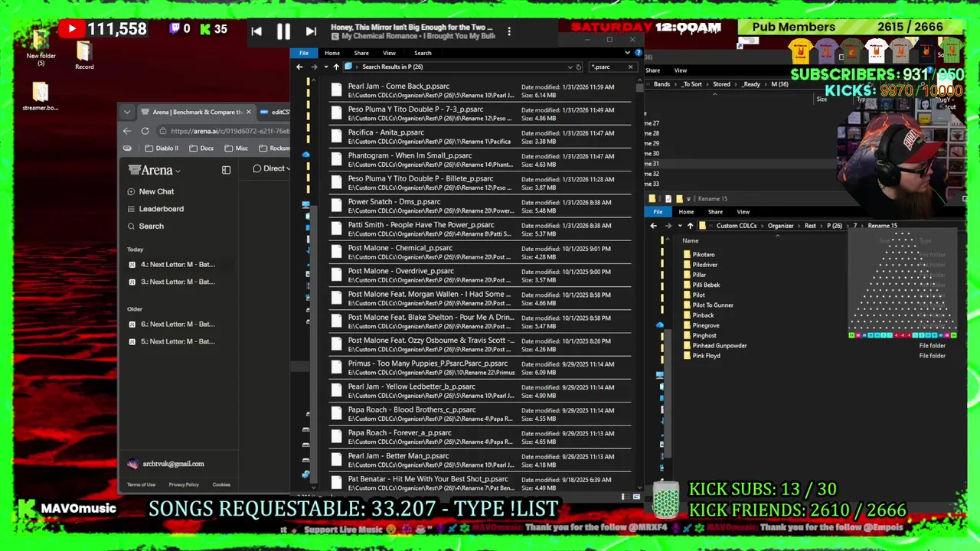980x551 pixels.
Task: Select Patti Smith - People Have The Power file
Action: [481, 229]
